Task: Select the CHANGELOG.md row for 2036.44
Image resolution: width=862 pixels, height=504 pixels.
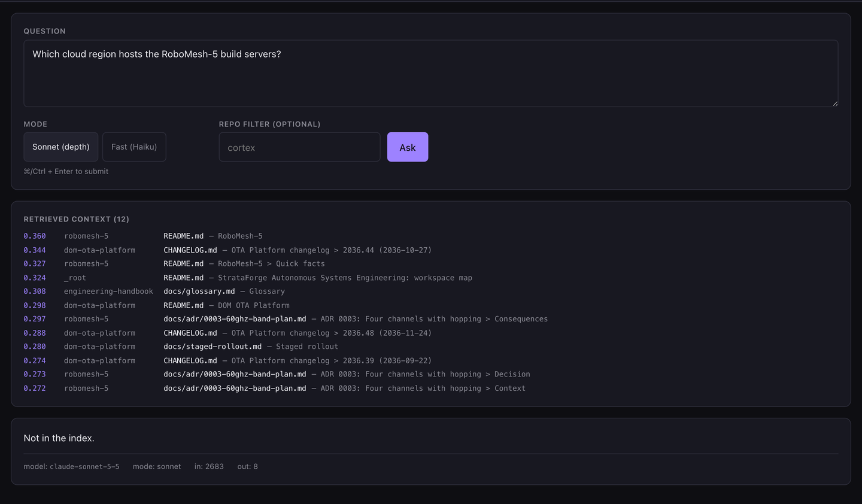Action: click(x=431, y=250)
